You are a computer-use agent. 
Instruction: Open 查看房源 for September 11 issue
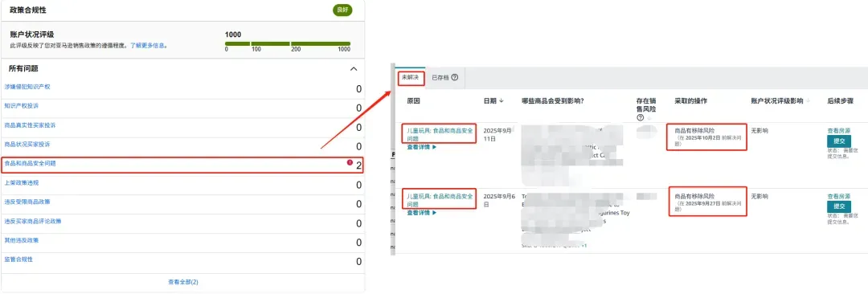tap(838, 131)
